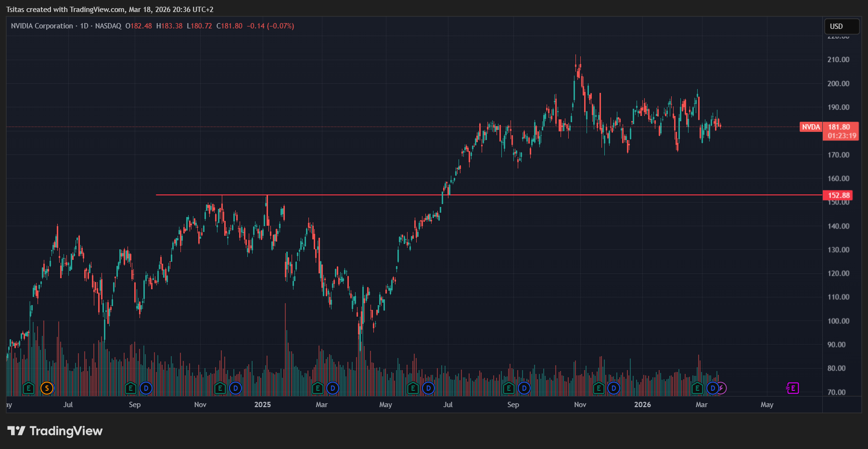The height and width of the screenshot is (449, 868).
Task: Click the 210.00 price axis label
Action: tap(838, 60)
